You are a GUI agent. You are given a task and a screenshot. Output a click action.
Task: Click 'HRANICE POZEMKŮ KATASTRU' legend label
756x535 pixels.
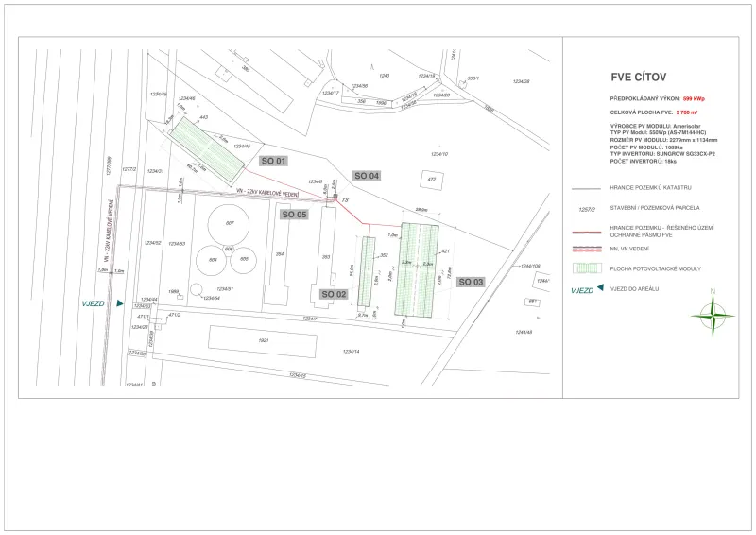650,188
